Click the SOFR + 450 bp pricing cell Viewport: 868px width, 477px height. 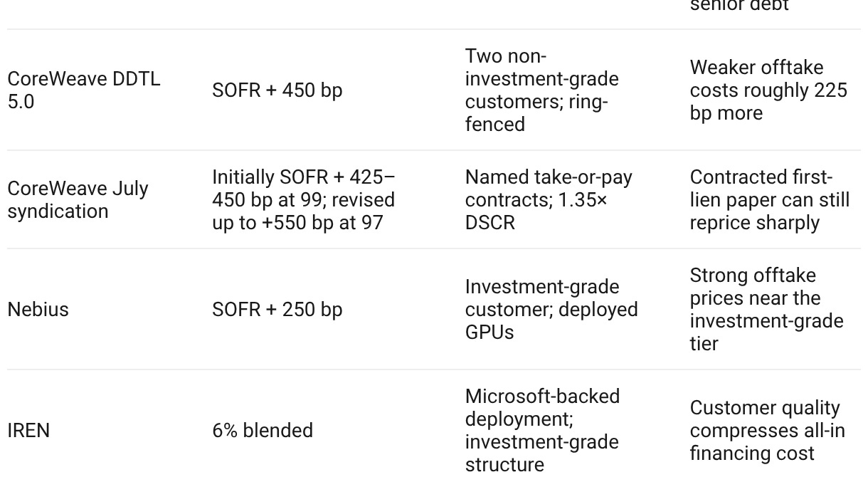277,90
